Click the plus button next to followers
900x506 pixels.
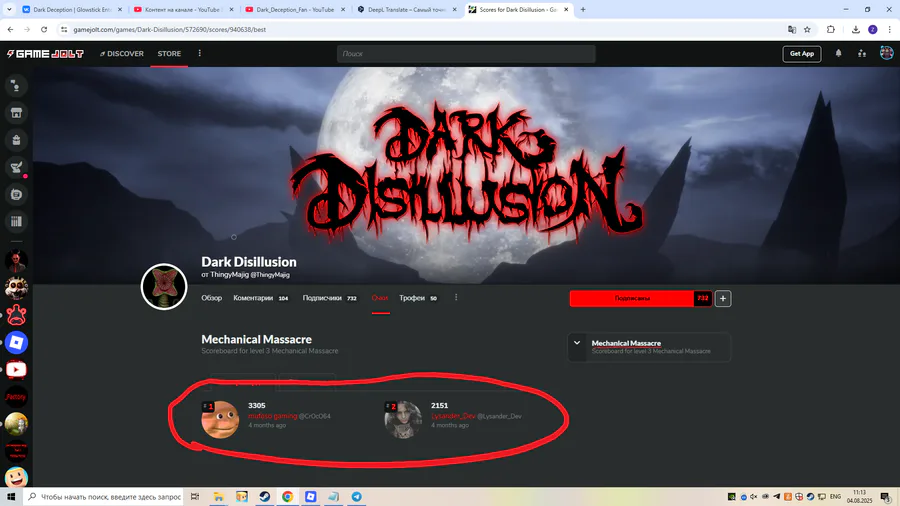723,298
